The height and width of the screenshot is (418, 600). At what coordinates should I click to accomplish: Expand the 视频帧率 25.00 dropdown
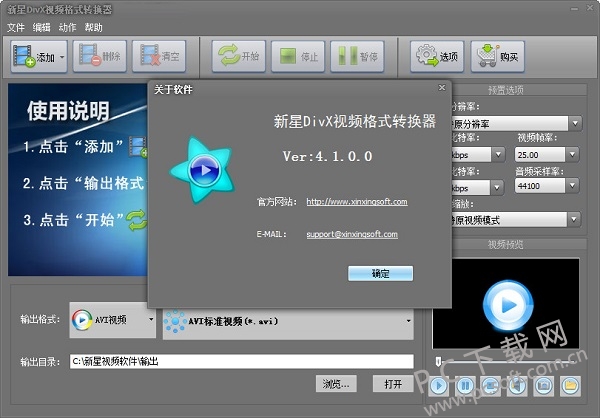(572, 155)
